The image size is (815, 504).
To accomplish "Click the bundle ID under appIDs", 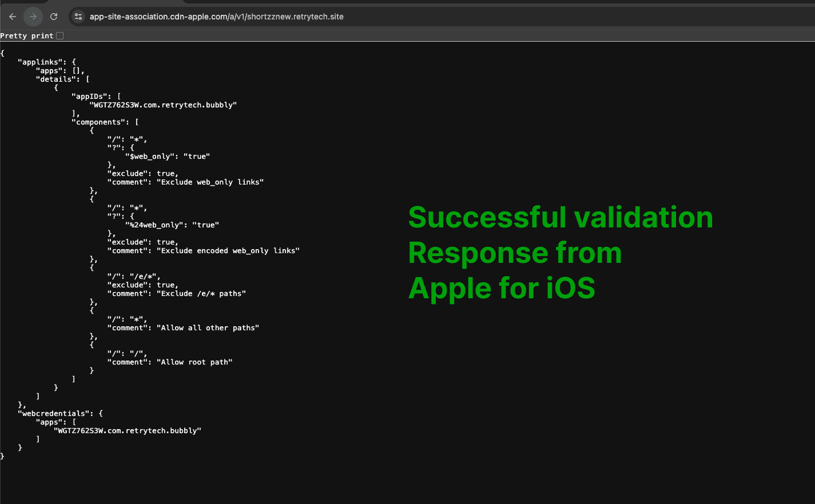I will (163, 105).
